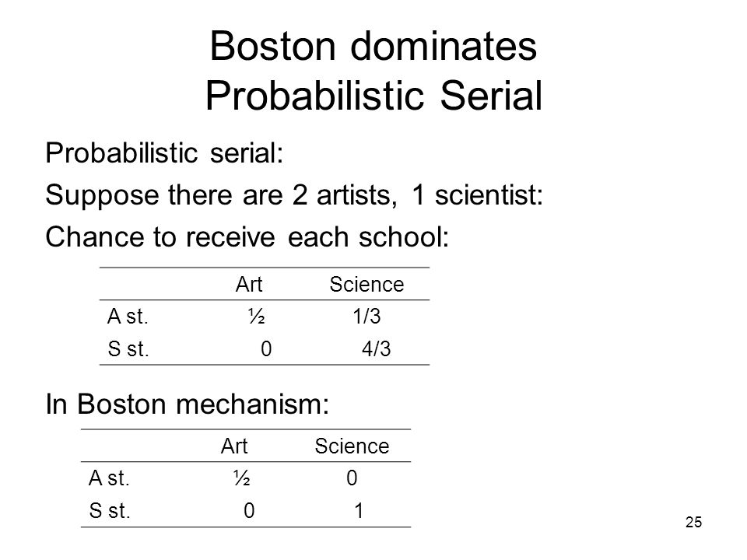Select the 'Art' header in first table
This screenshot has height=560, width=747.
[x=249, y=285]
